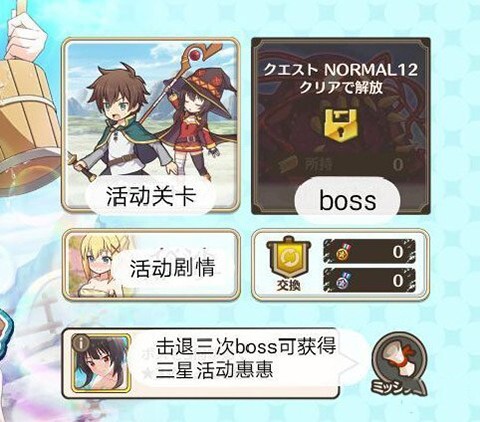Select the locked boss quest panel
The height and width of the screenshot is (422, 480).
(x=341, y=126)
